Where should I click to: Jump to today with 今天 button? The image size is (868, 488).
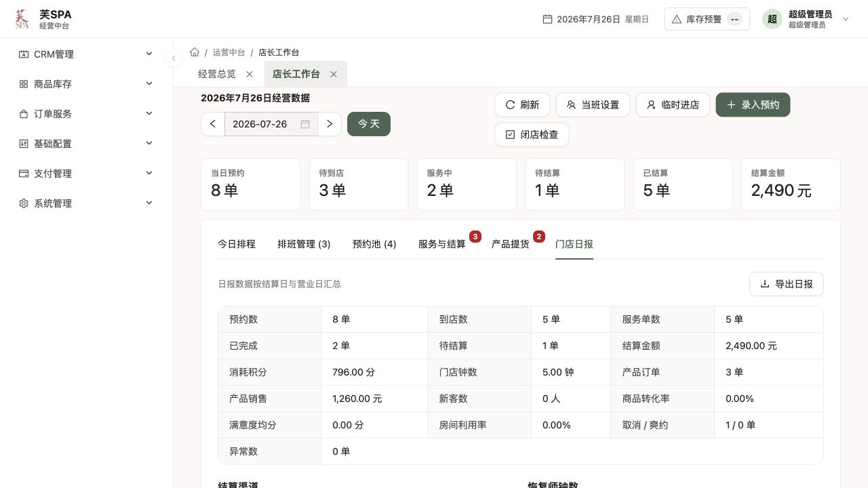(369, 124)
